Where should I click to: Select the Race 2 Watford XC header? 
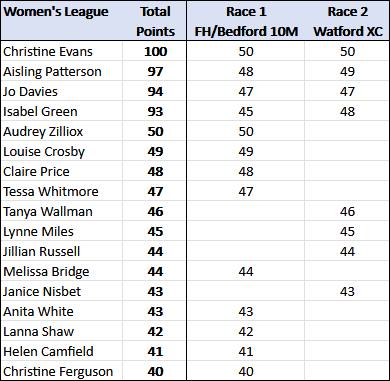[347, 21]
